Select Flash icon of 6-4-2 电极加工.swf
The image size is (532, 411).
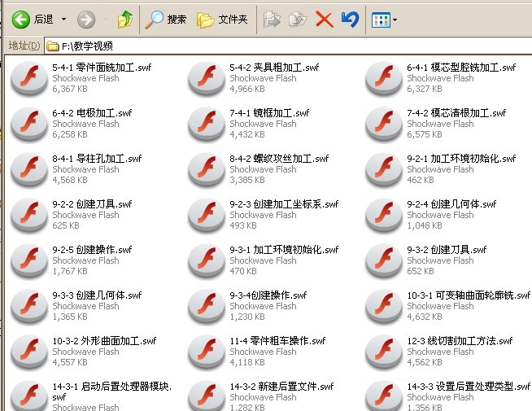pyautogui.click(x=29, y=124)
